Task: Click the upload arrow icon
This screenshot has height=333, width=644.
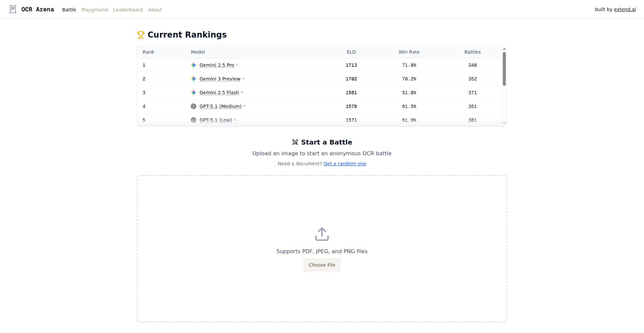Action: tap(322, 234)
